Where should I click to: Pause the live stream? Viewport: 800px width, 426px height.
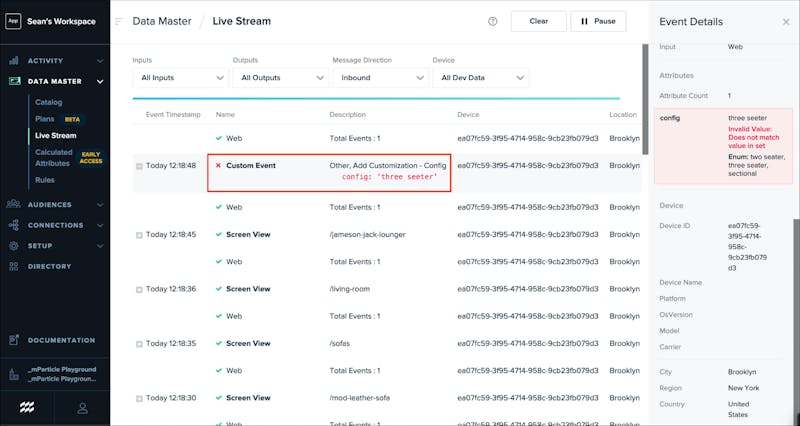click(598, 21)
